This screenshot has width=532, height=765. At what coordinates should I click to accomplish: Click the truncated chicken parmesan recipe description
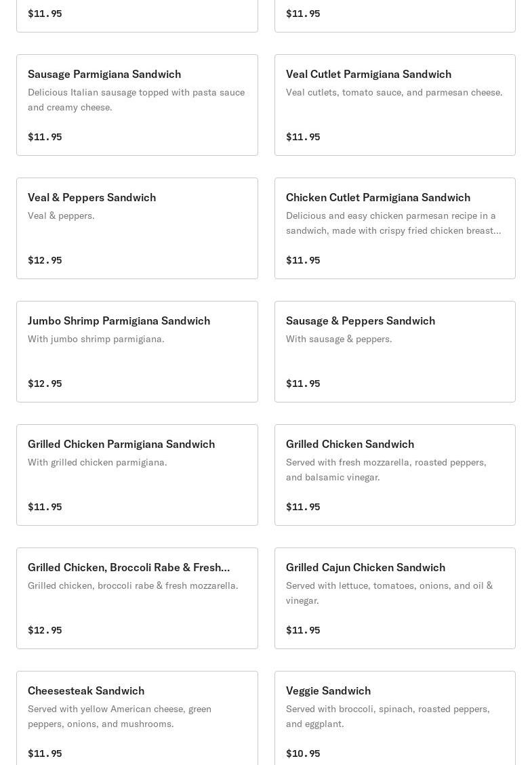pyautogui.click(x=393, y=223)
